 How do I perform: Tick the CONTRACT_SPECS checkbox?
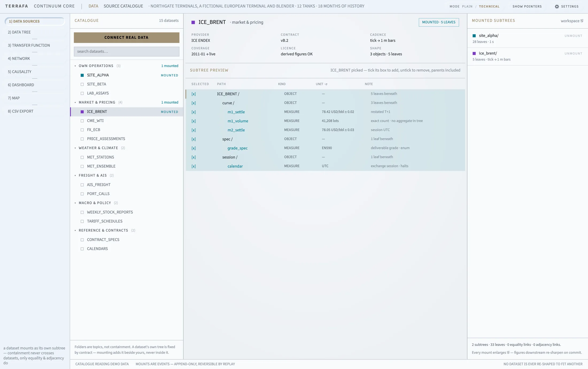point(82,240)
